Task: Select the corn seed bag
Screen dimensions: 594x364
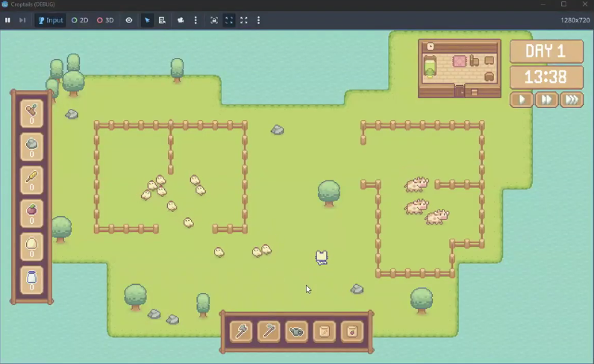Action: pyautogui.click(x=325, y=331)
